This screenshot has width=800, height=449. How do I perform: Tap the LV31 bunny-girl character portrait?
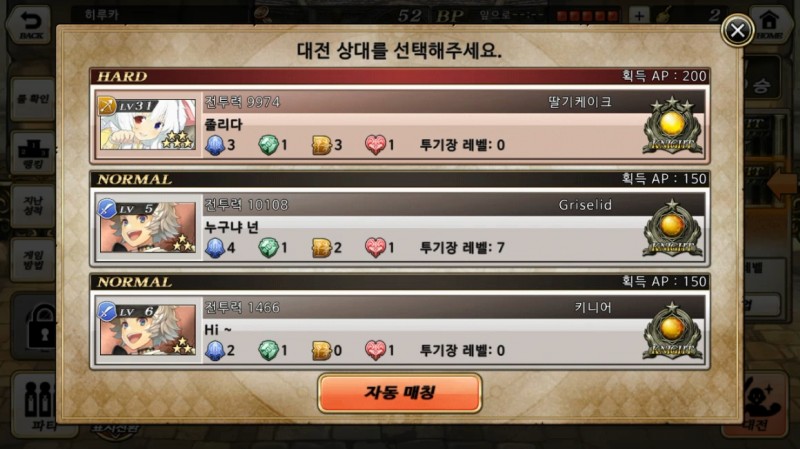147,124
